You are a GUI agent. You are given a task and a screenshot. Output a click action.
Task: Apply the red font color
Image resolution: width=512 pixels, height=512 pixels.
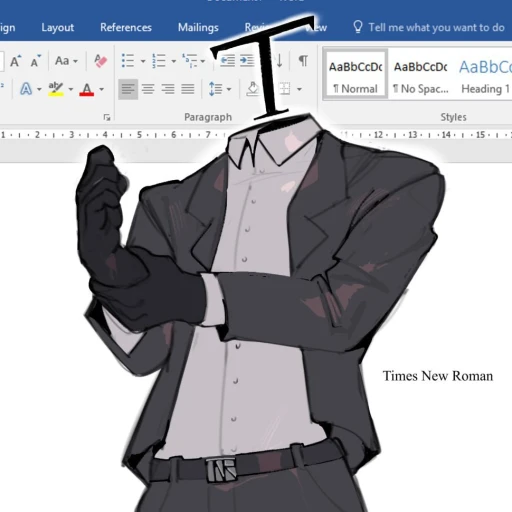tap(87, 89)
